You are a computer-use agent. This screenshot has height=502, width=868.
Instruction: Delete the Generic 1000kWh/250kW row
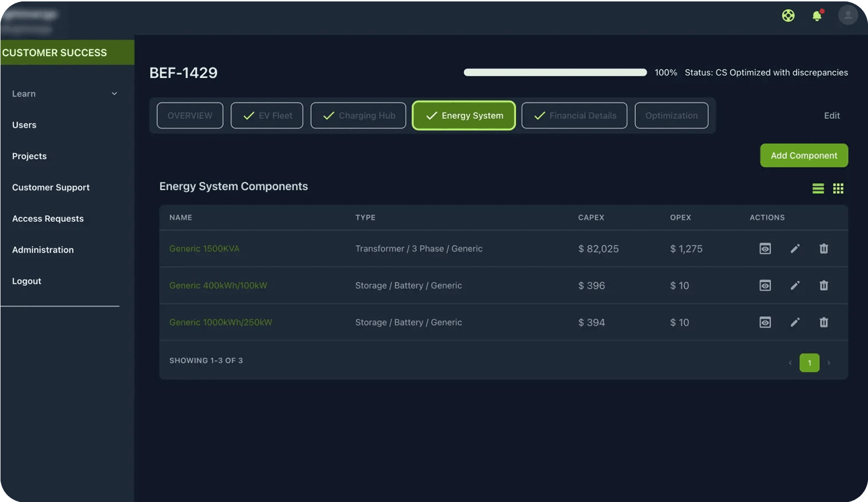[x=823, y=322]
